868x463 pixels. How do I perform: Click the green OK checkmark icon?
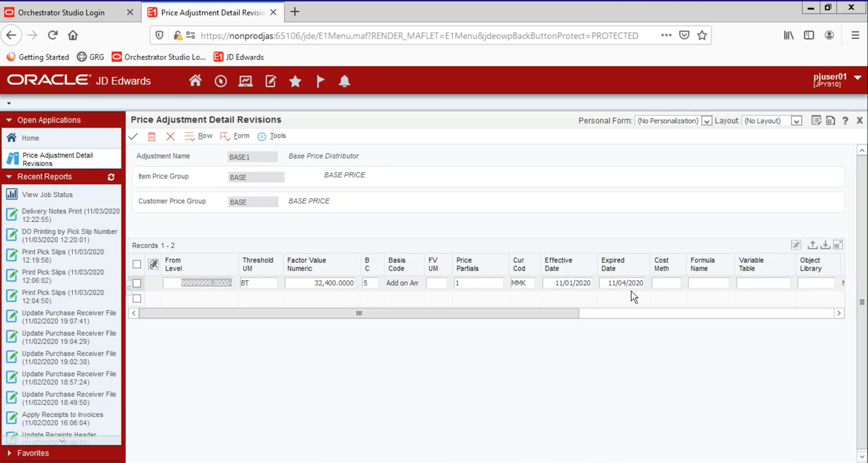pos(133,136)
